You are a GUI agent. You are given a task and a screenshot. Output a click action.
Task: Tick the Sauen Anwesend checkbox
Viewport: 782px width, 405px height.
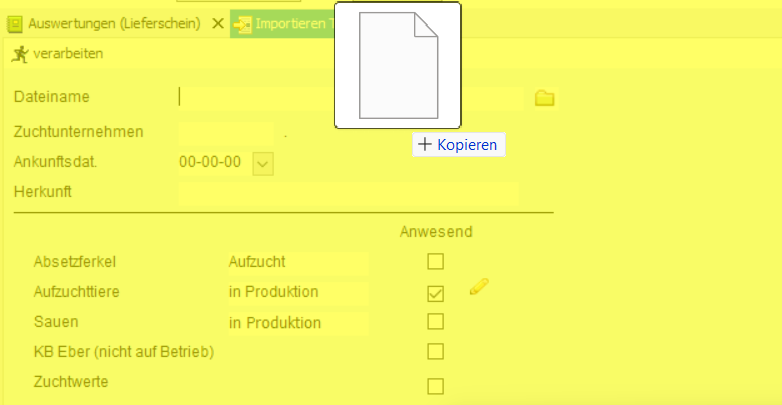(x=435, y=322)
